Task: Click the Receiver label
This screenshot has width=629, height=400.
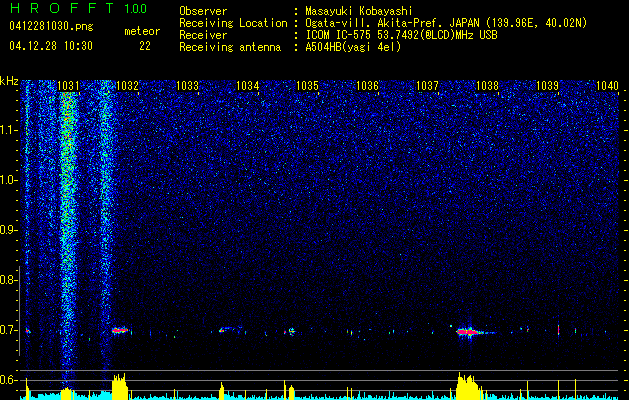Action: click(x=203, y=35)
